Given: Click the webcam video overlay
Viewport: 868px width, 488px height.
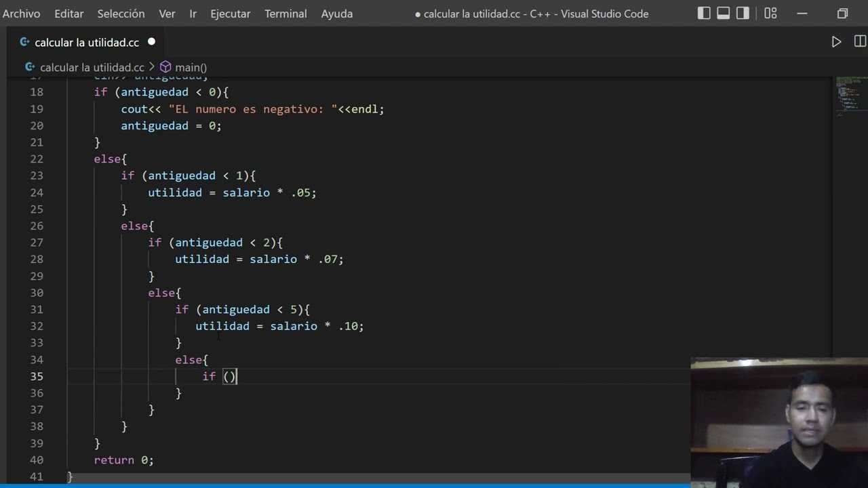Looking at the screenshot, I should coord(779,423).
